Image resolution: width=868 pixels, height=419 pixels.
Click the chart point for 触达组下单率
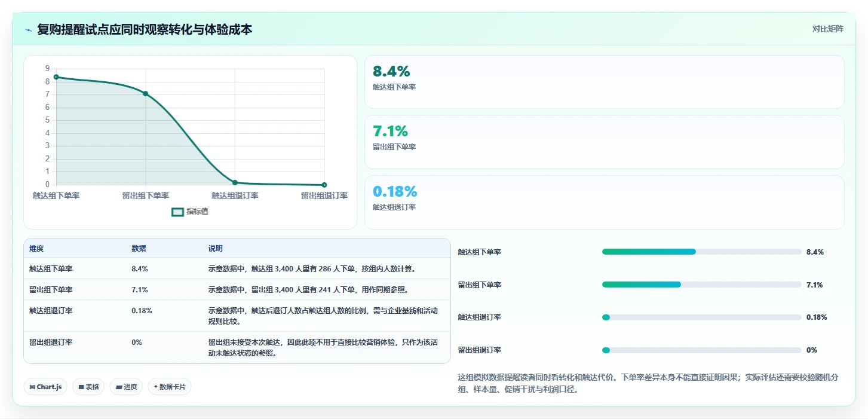[56, 77]
